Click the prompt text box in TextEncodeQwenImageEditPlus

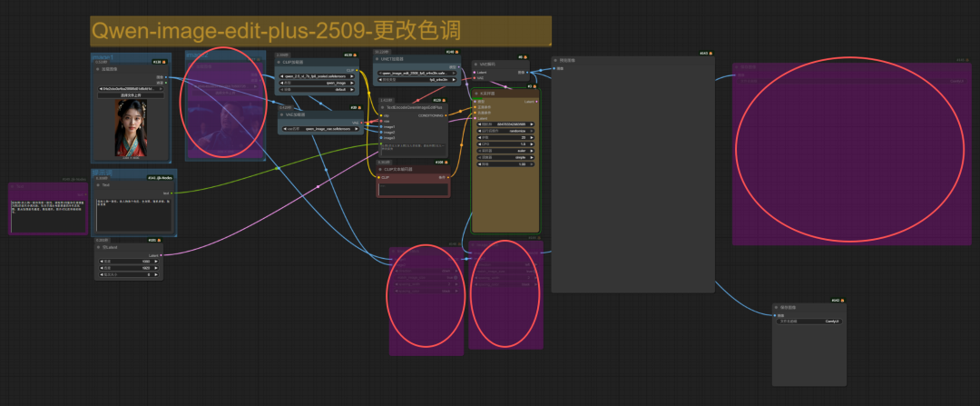coord(413,150)
